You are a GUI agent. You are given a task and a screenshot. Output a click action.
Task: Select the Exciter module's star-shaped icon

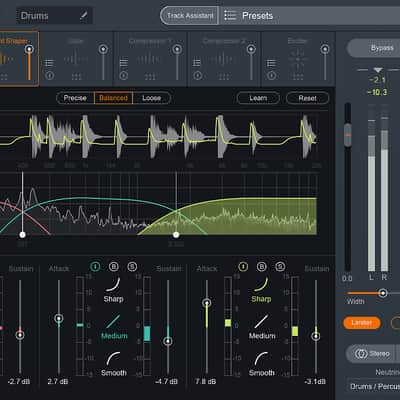(x=297, y=58)
